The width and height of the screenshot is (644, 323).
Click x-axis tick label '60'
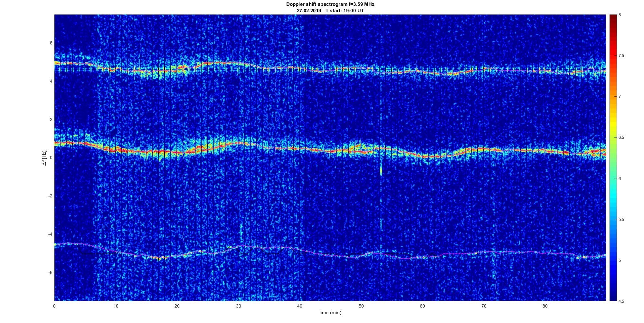click(x=422, y=306)
